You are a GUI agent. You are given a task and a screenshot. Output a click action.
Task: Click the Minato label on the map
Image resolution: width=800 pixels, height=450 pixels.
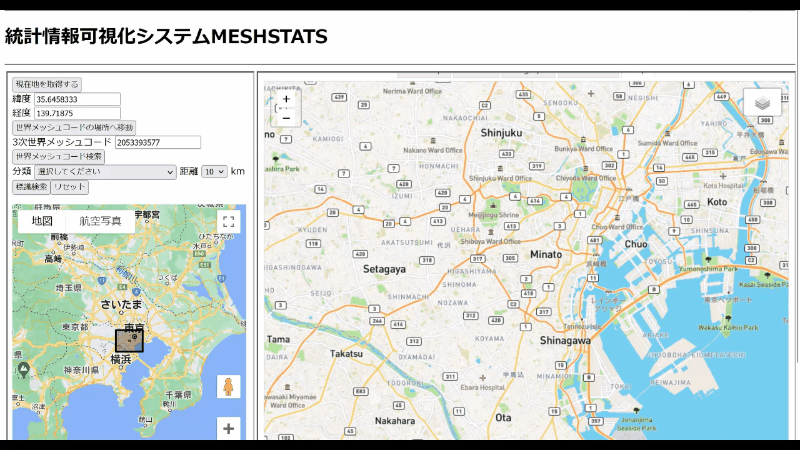546,254
